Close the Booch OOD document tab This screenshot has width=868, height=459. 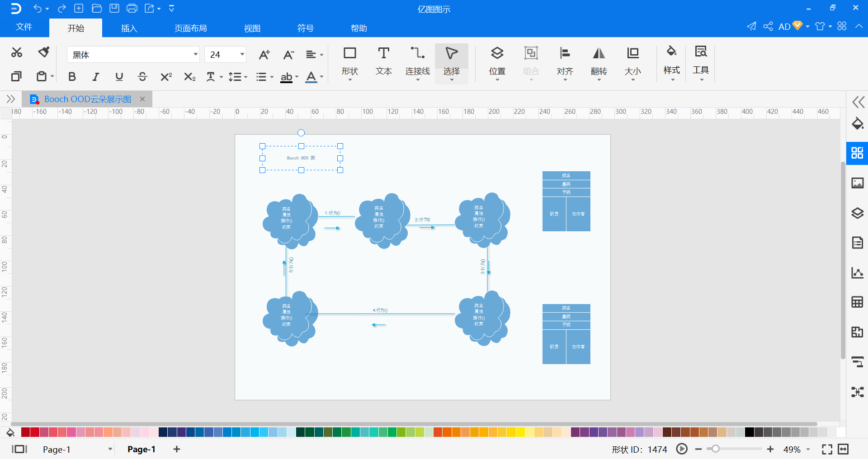[x=142, y=99]
